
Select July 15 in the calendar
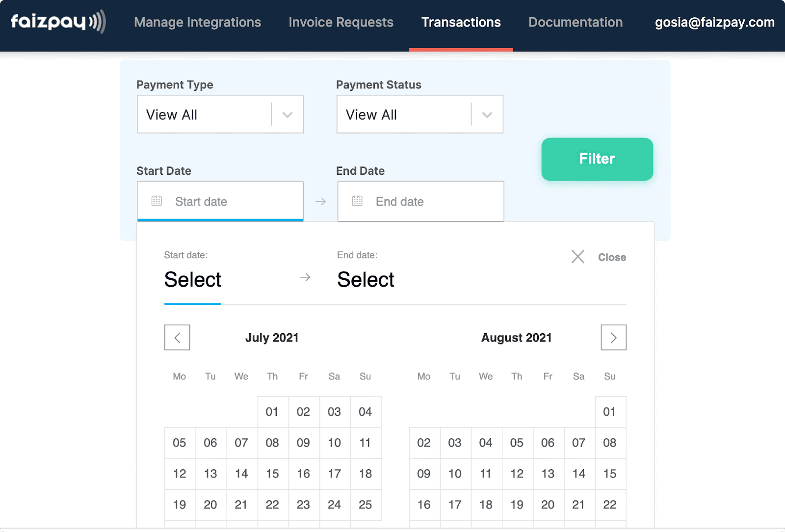pyautogui.click(x=272, y=474)
